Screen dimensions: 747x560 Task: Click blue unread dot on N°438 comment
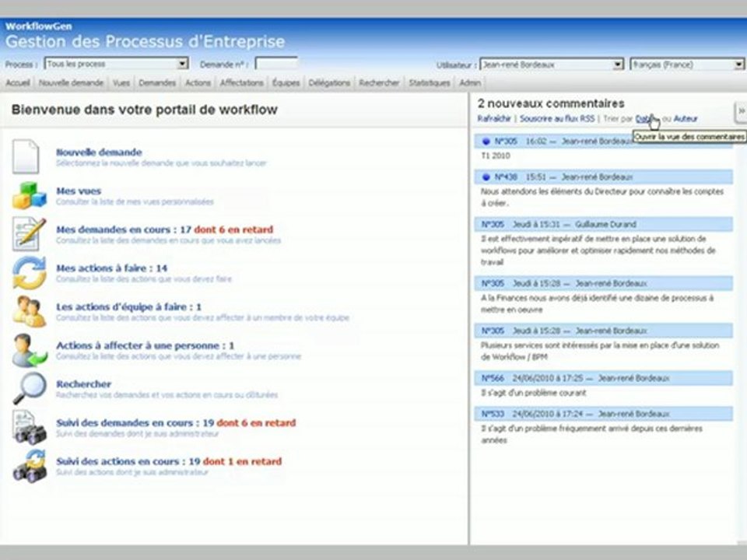486,177
